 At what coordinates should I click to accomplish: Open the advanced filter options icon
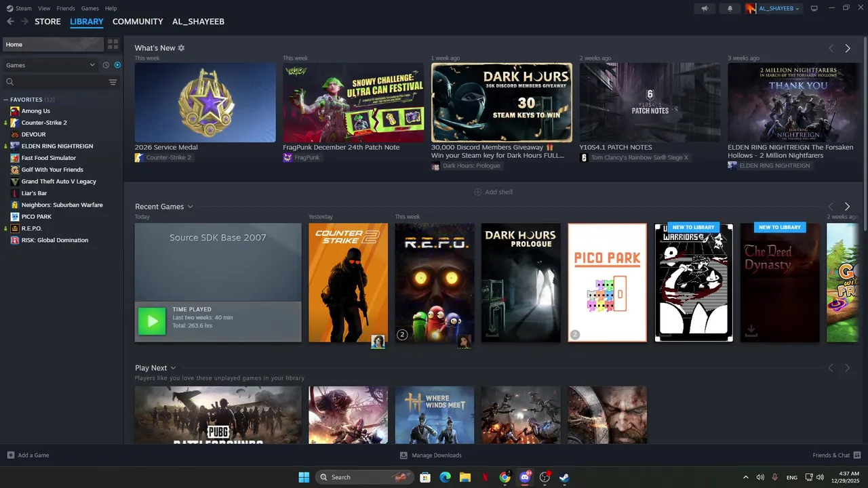pos(113,82)
